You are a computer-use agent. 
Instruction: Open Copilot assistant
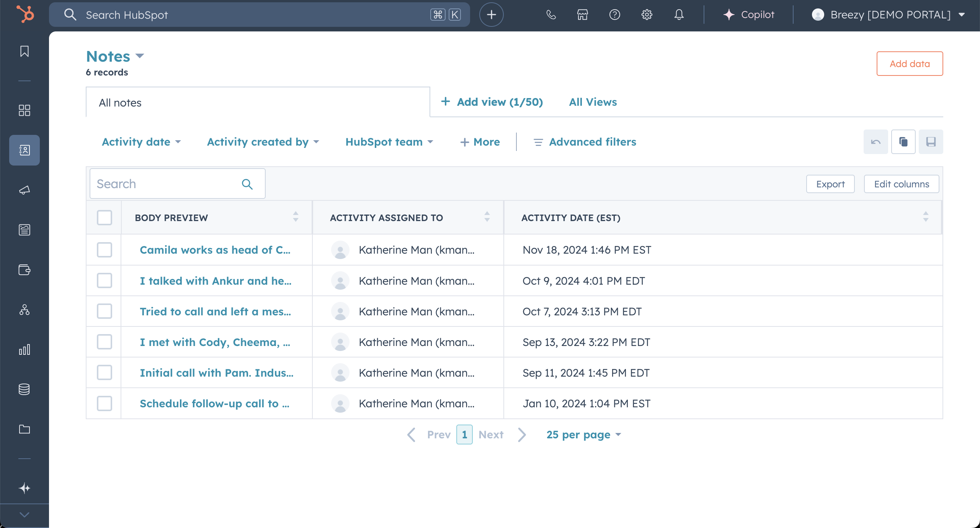(749, 15)
